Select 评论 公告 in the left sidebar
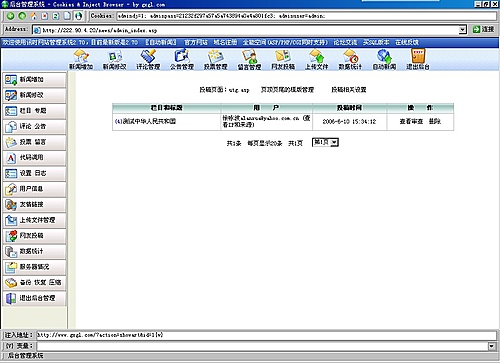Screen dimensions: 500x363 point(35,126)
